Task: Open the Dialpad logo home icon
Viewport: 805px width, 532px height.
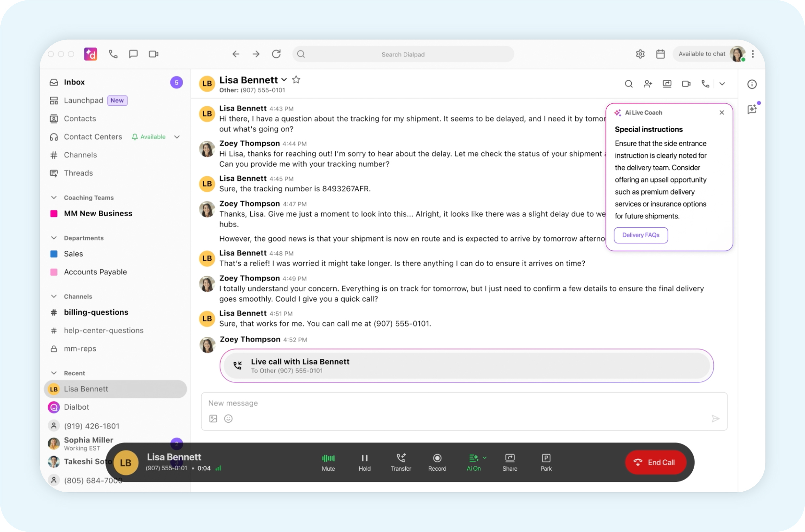Action: pos(91,54)
